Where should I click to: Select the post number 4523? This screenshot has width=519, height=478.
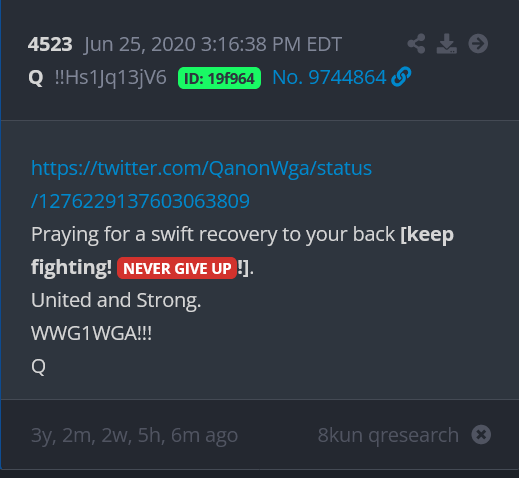(50, 44)
